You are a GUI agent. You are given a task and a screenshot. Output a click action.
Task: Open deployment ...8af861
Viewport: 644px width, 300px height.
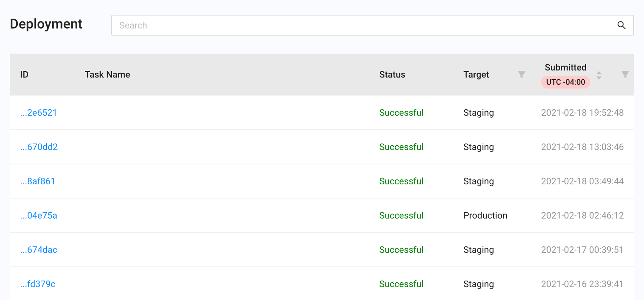tap(37, 181)
